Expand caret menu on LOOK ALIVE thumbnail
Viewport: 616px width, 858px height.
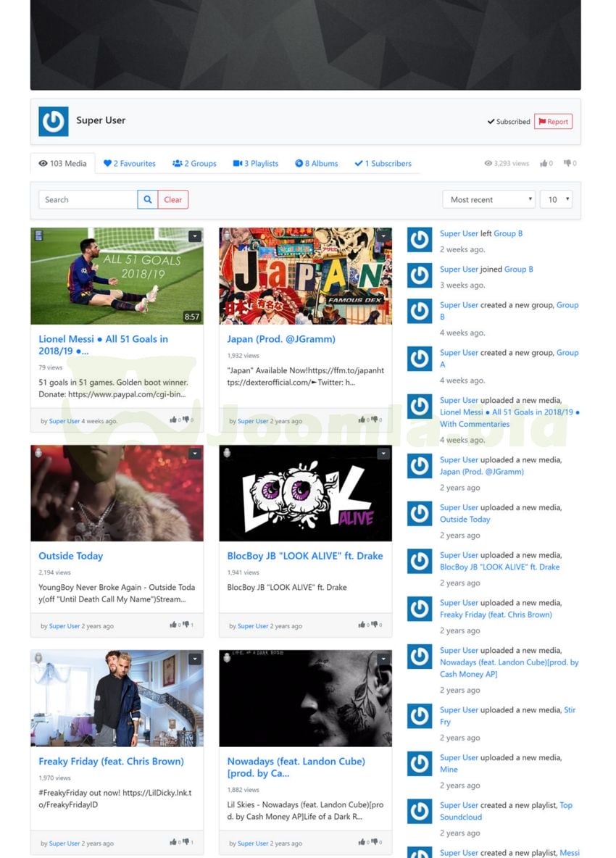coord(383,454)
